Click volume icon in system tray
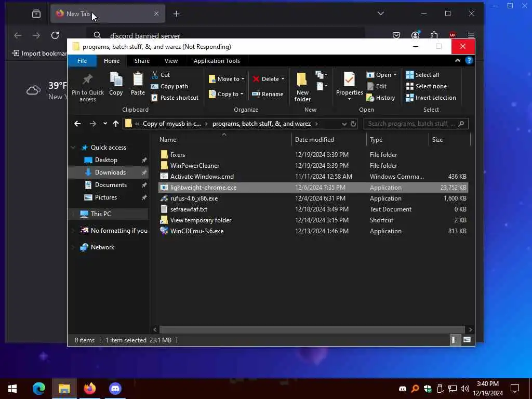This screenshot has width=532, height=399. coord(465,389)
